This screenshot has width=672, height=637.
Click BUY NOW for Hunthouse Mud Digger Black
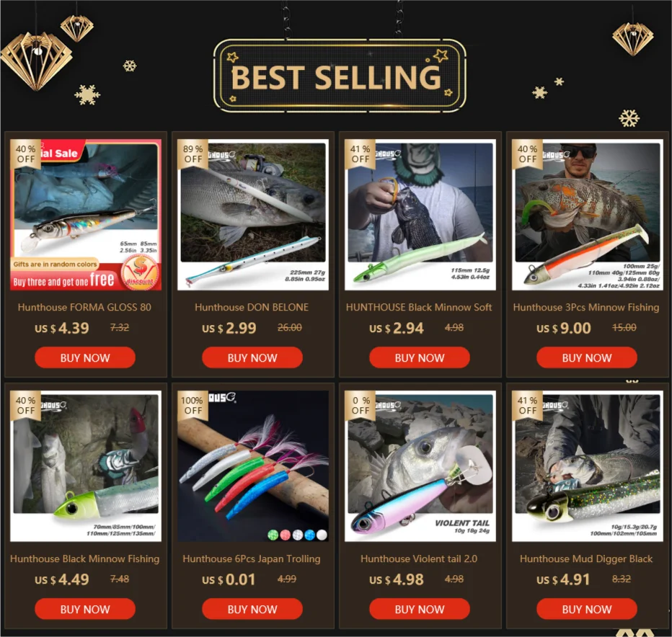(x=587, y=609)
